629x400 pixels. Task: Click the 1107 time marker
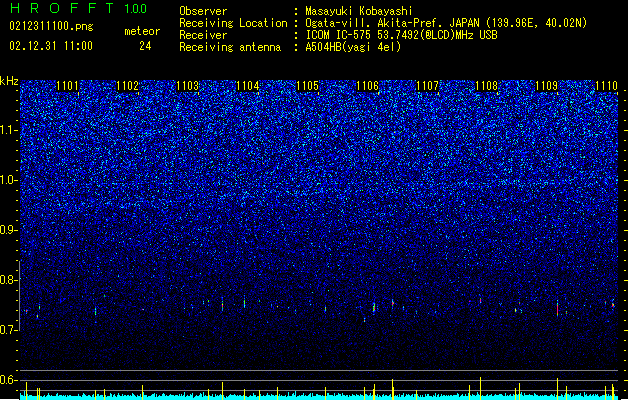(428, 86)
